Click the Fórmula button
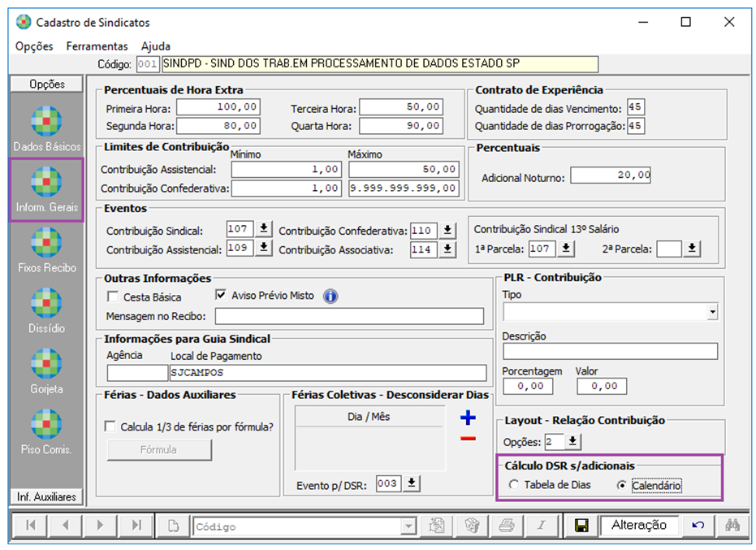The height and width of the screenshot is (550, 756). coord(158,449)
